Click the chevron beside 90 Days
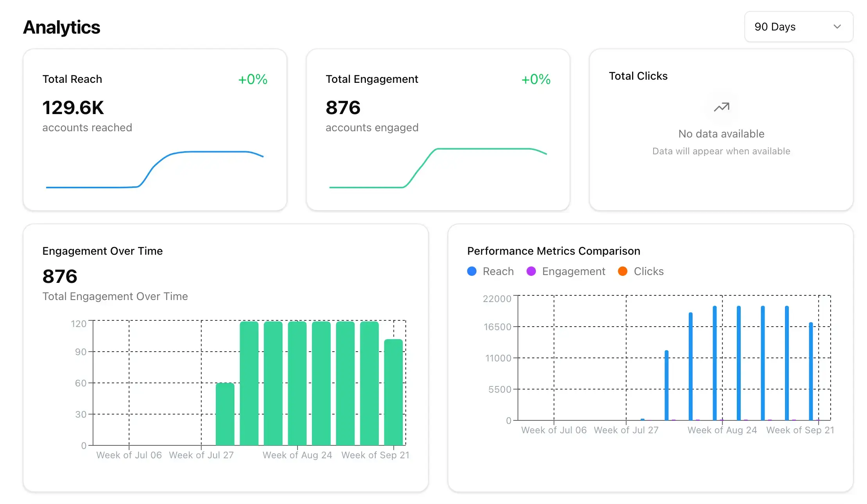 coord(837,27)
